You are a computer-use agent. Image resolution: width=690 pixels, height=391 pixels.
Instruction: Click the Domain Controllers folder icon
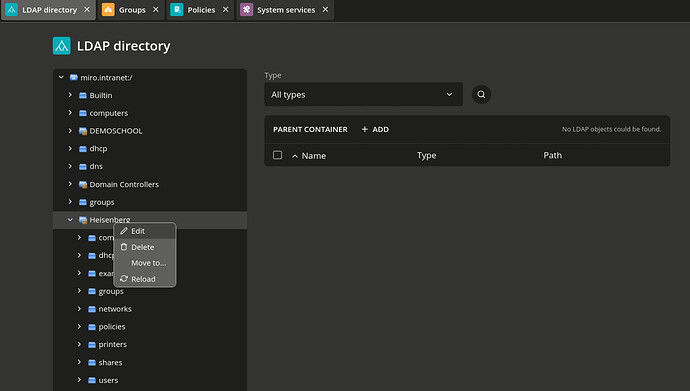click(x=83, y=184)
